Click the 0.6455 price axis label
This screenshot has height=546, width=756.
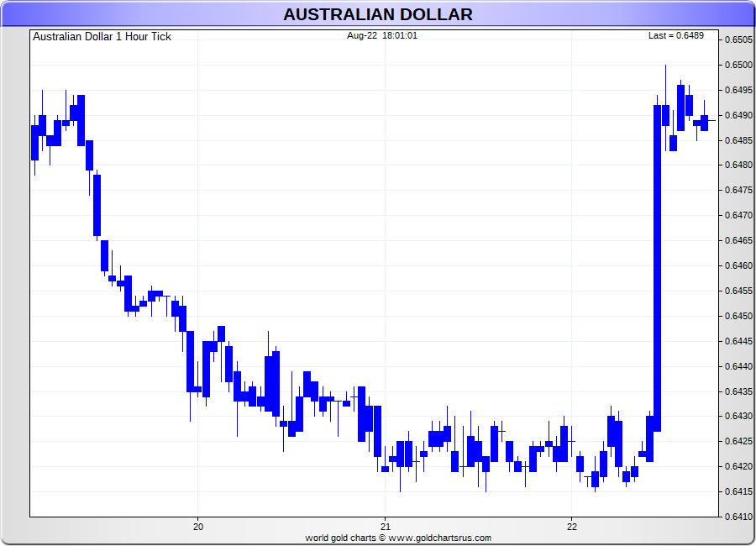pos(738,291)
